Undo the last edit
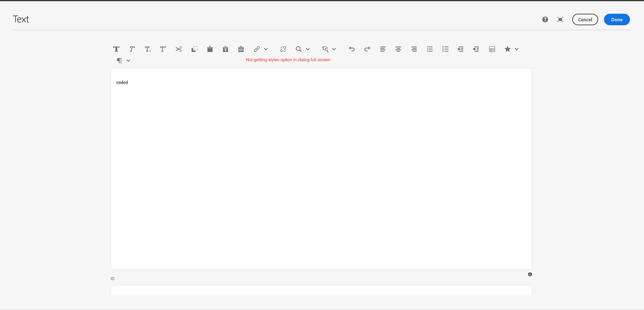 click(x=352, y=49)
